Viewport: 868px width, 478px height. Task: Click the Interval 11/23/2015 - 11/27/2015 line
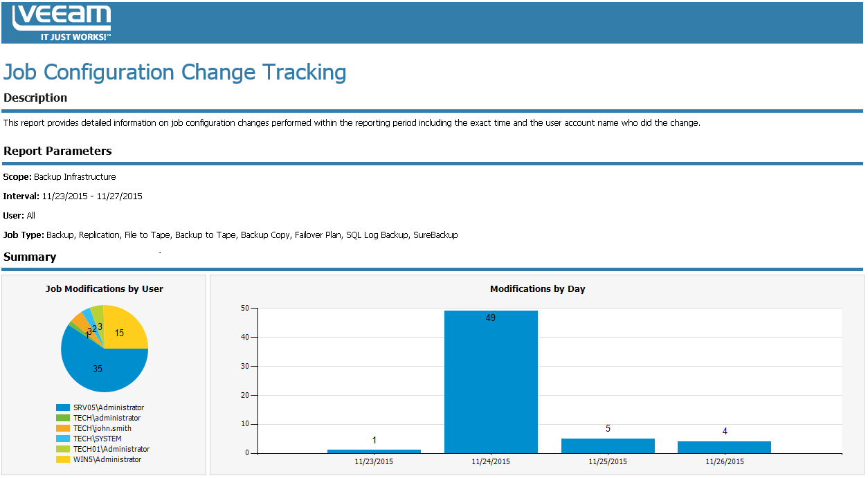73,196
